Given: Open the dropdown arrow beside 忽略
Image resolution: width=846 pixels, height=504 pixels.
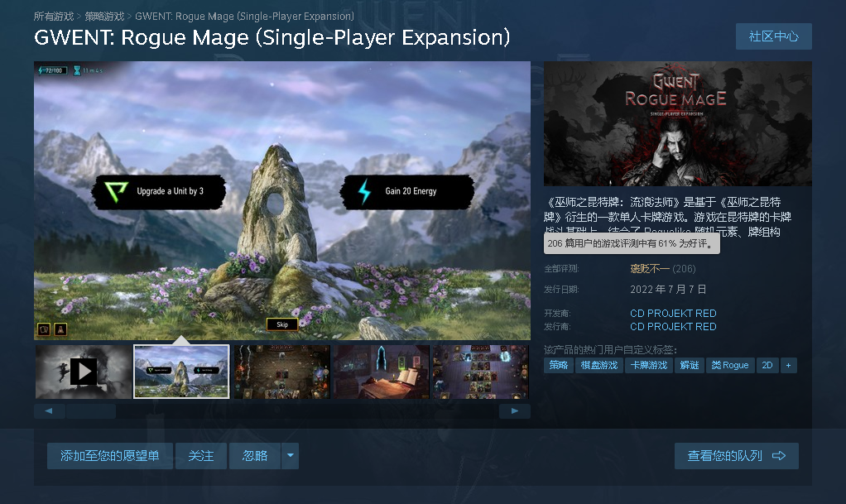Looking at the screenshot, I should (291, 456).
